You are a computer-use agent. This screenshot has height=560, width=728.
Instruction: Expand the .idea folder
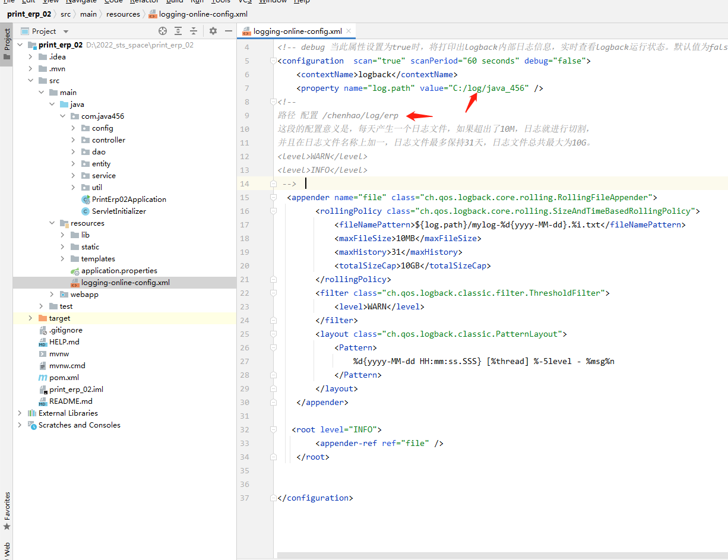point(31,57)
